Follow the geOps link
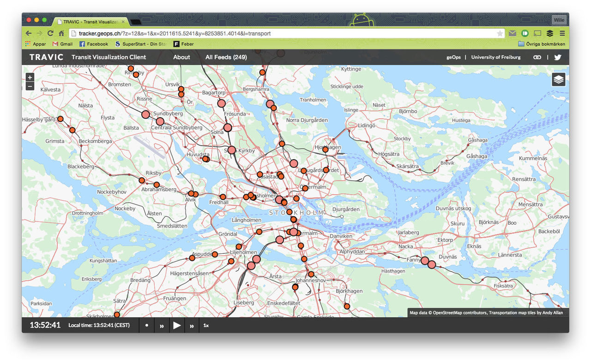The width and height of the screenshot is (591, 364). tap(453, 57)
